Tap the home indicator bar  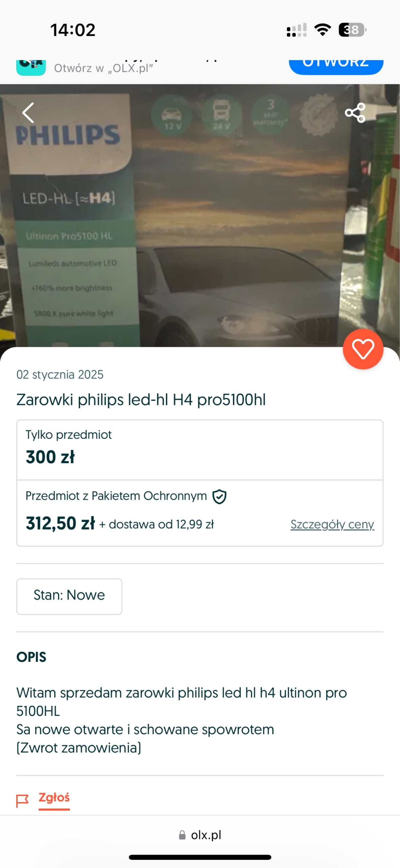point(200,857)
